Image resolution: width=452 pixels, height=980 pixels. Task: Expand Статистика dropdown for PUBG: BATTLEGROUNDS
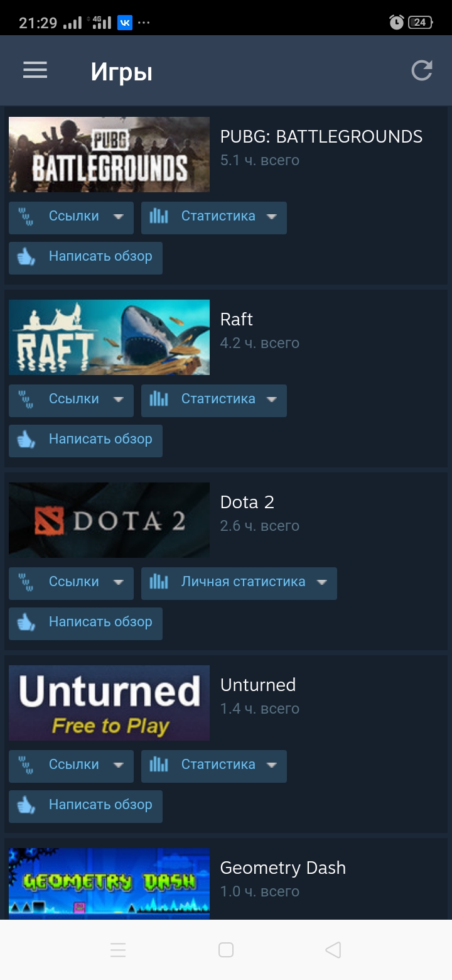(x=214, y=217)
